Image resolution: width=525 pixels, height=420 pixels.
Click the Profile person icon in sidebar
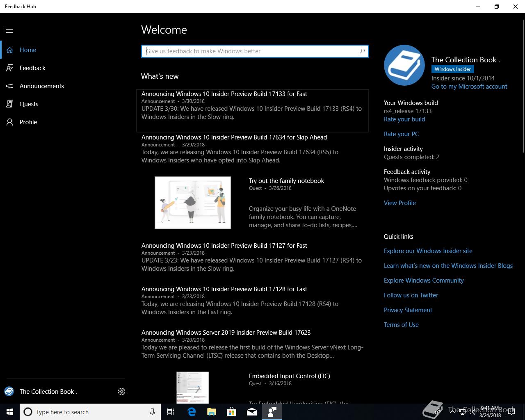[x=10, y=122]
